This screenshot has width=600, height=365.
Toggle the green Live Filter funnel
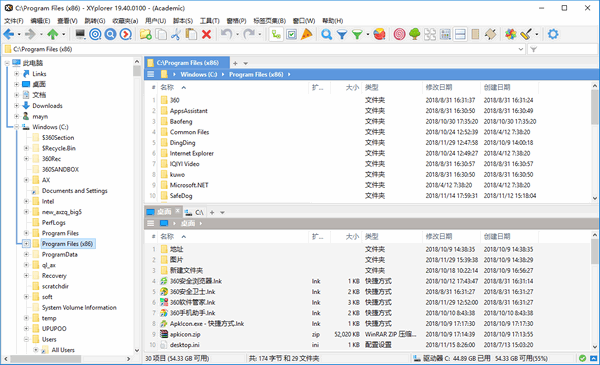[x=357, y=34]
